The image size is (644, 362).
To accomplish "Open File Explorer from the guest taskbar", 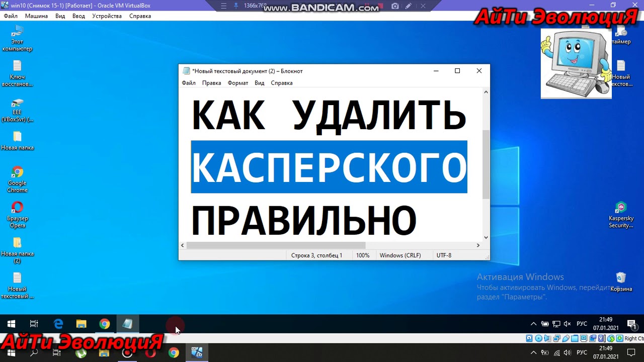I will coord(82,324).
